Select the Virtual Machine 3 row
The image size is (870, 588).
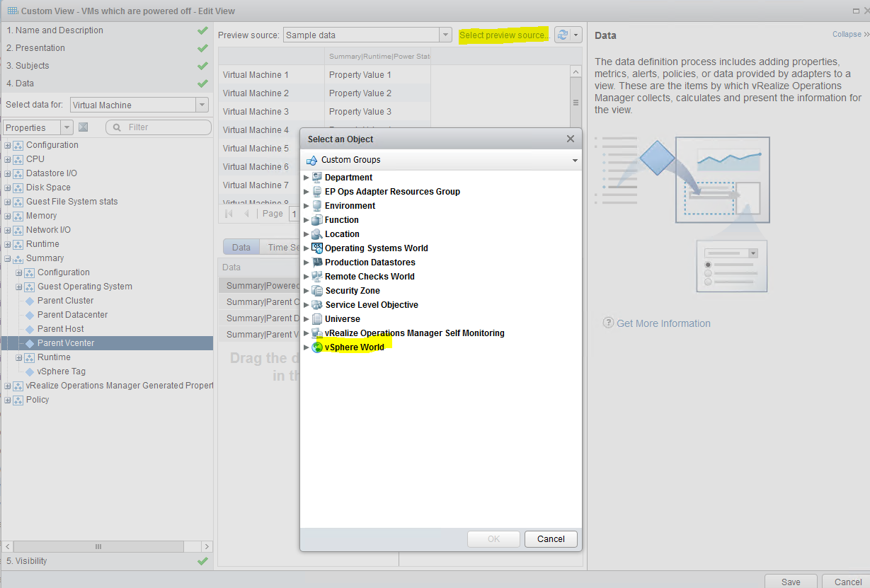(x=256, y=112)
